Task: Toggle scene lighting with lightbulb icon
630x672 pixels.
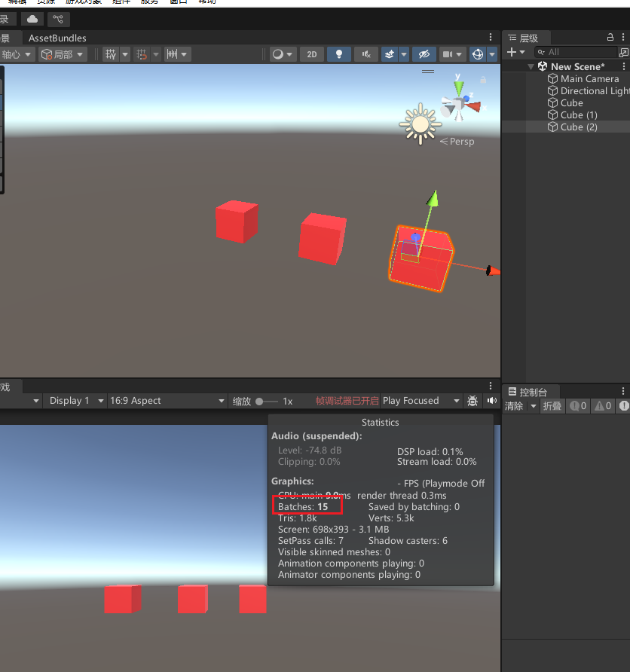Action: pos(338,54)
